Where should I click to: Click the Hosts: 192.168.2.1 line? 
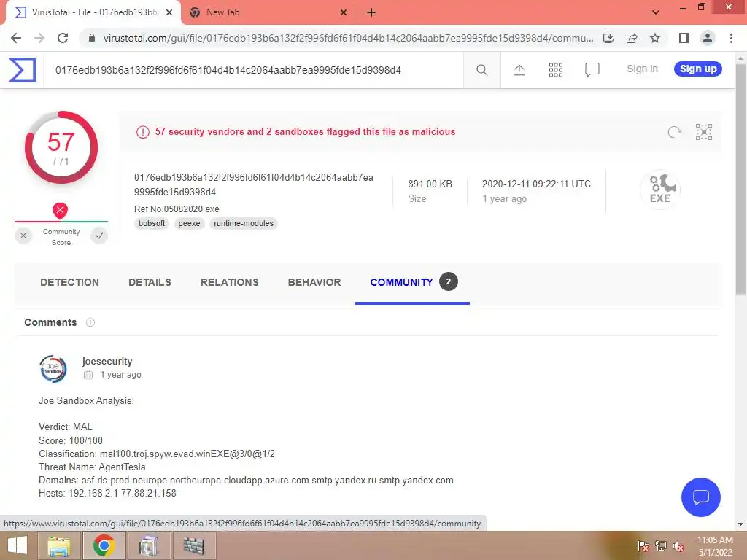107,494
